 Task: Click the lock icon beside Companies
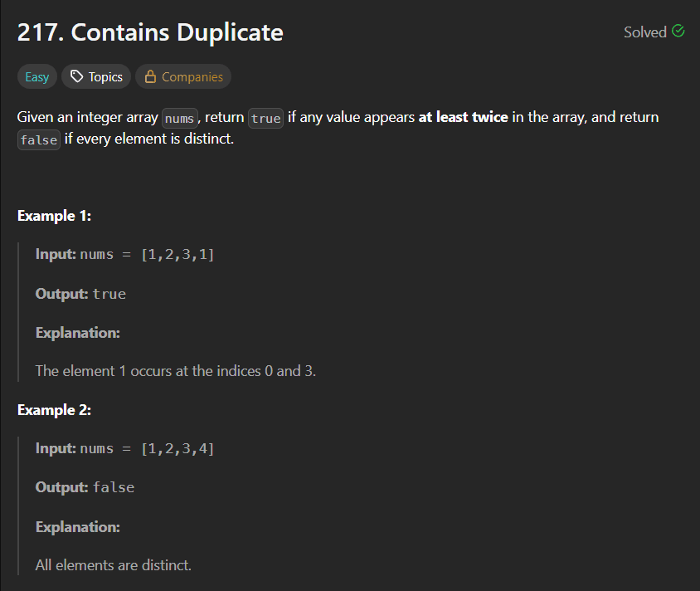click(151, 76)
